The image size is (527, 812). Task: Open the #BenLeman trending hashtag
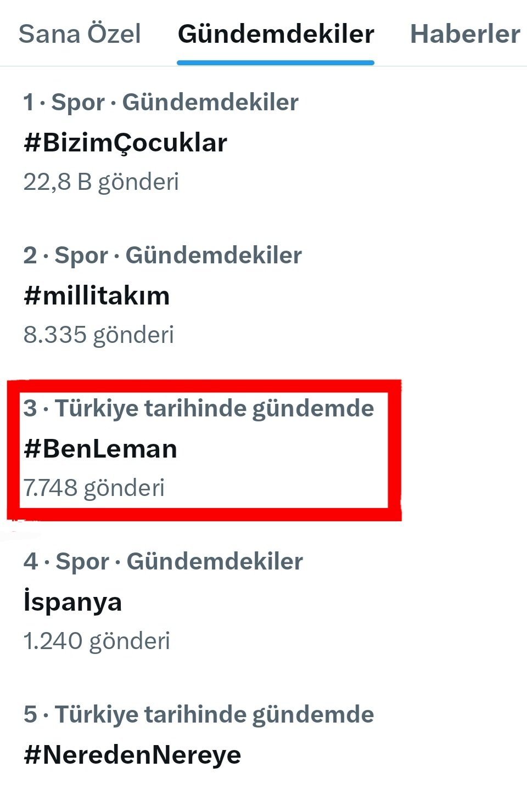click(x=100, y=449)
